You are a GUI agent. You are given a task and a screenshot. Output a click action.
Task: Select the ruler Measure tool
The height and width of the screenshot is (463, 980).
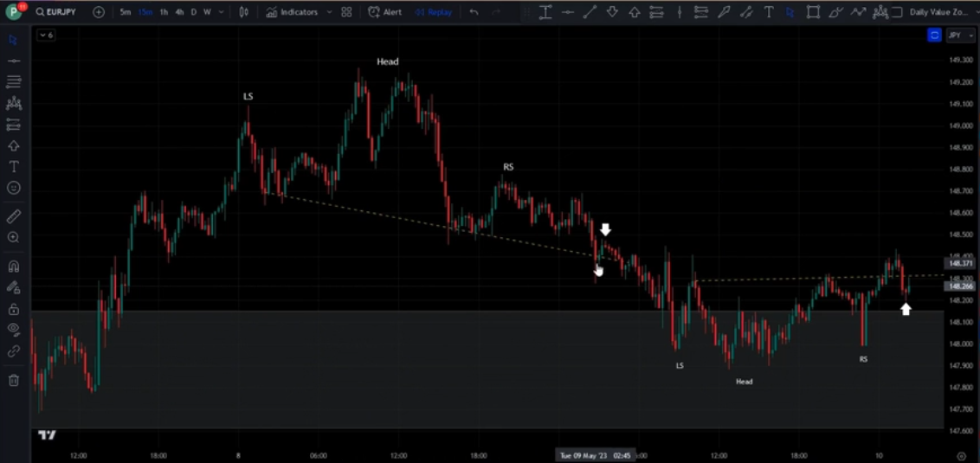[14, 216]
